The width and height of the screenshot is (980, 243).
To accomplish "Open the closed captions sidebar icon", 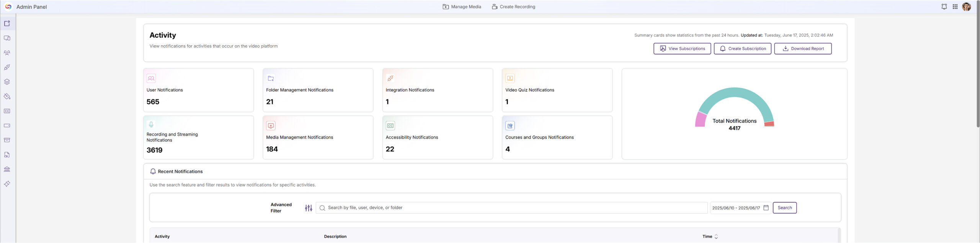I will click(x=7, y=111).
